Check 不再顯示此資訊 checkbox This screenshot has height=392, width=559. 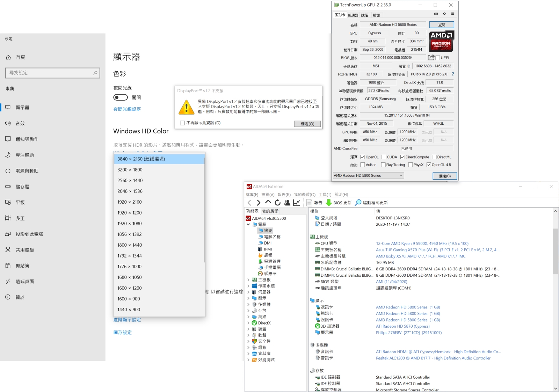[x=182, y=123]
